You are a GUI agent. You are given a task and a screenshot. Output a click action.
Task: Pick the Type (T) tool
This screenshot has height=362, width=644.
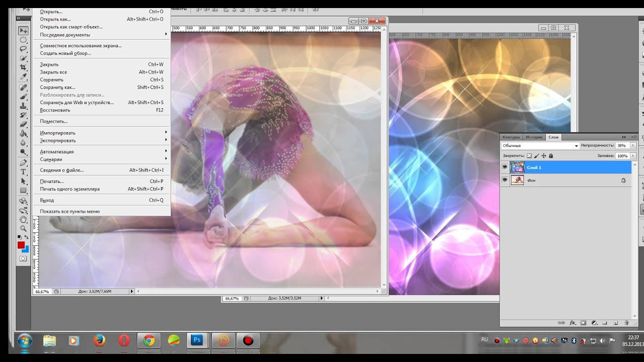[23, 172]
